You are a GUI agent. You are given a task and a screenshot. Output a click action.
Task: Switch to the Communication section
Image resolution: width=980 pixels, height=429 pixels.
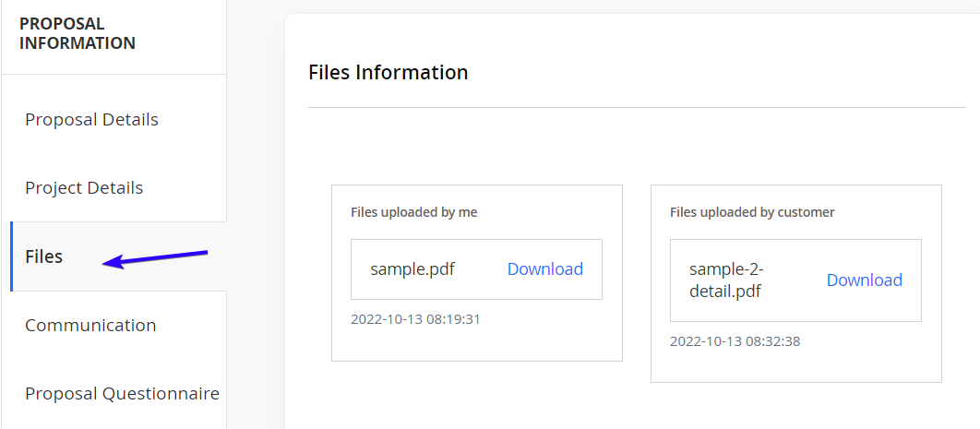click(x=90, y=326)
